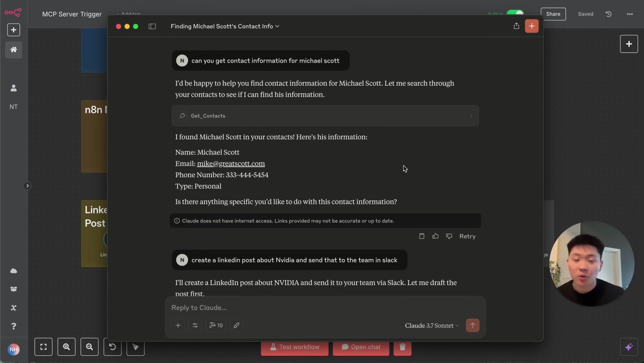Click the Test workflow button

(x=294, y=347)
